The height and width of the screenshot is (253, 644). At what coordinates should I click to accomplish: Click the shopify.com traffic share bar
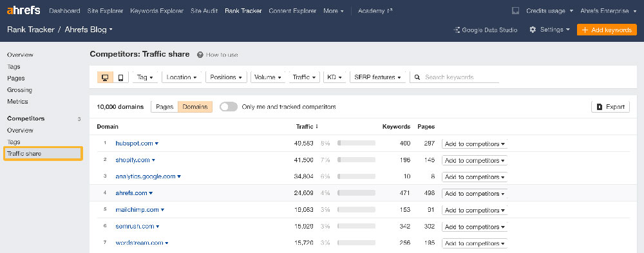click(356, 160)
